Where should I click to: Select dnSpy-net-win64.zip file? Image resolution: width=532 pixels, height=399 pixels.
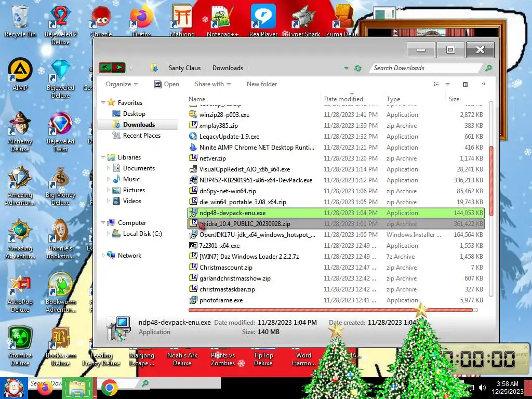point(336,191)
